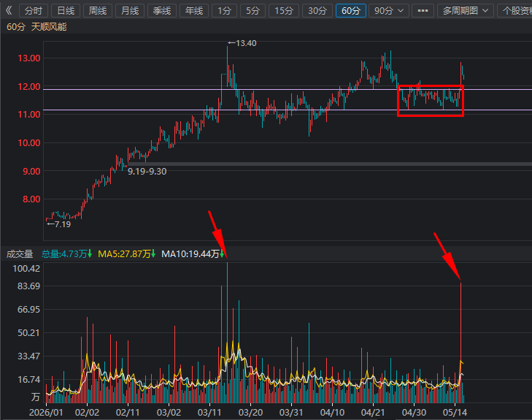532x420 pixels.
Task: Select the 周线 weekly period
Action: [98, 11]
